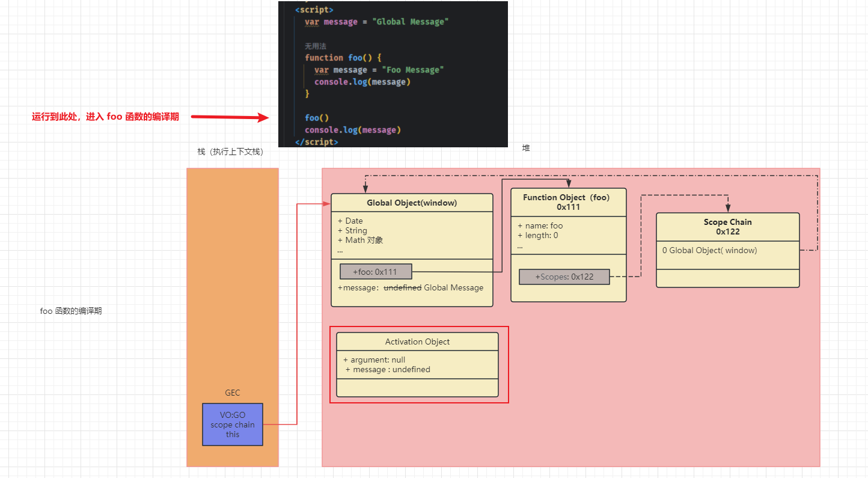Select the code screenshot image
This screenshot has width=868, height=478.
pyautogui.click(x=393, y=74)
